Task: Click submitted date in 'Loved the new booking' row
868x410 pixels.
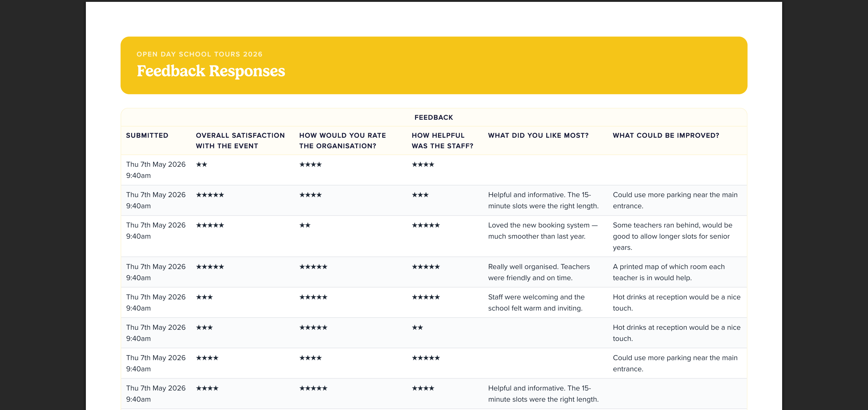Action: click(156, 231)
